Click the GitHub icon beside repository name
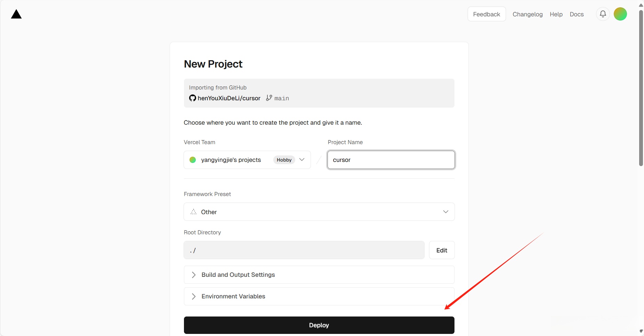Image resolution: width=644 pixels, height=336 pixels. 192,98
